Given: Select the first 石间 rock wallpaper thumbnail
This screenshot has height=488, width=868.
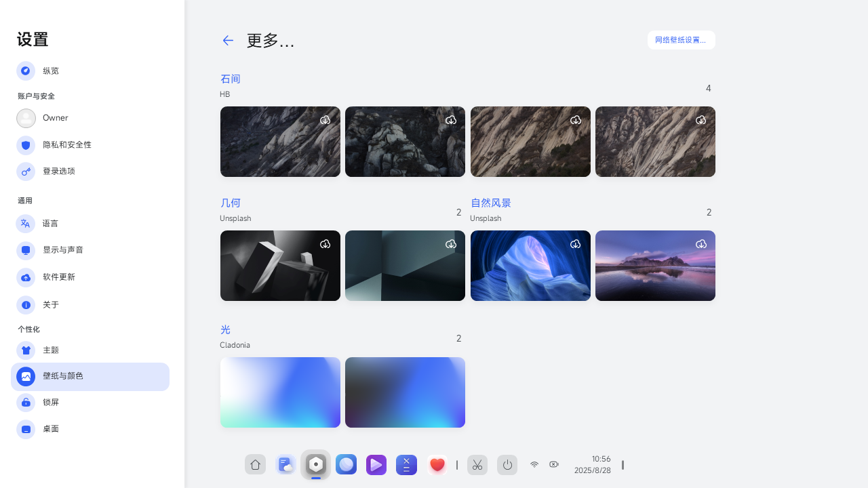Looking at the screenshot, I should click(280, 142).
